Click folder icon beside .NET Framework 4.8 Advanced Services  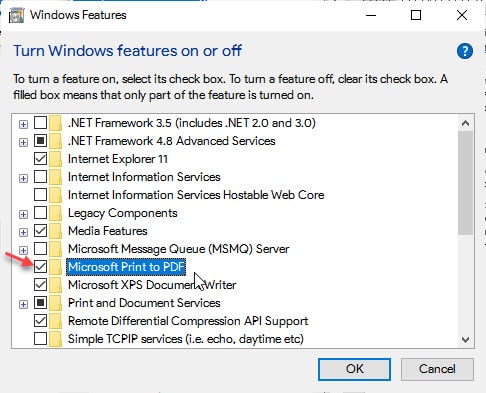[x=55, y=141]
